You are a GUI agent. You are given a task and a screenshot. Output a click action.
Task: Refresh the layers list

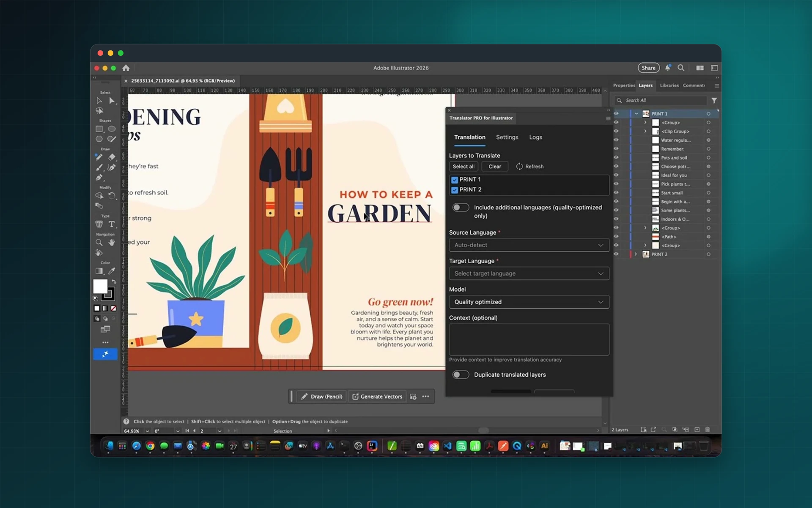coord(529,166)
